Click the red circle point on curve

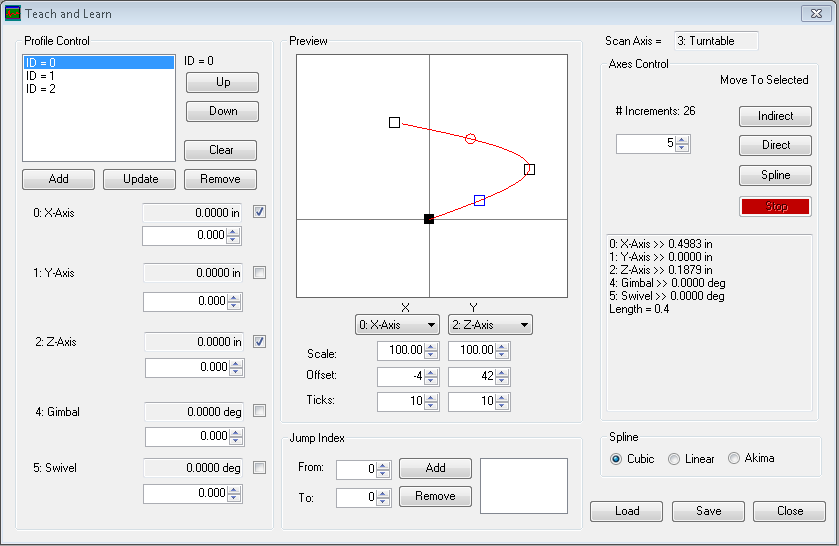470,138
